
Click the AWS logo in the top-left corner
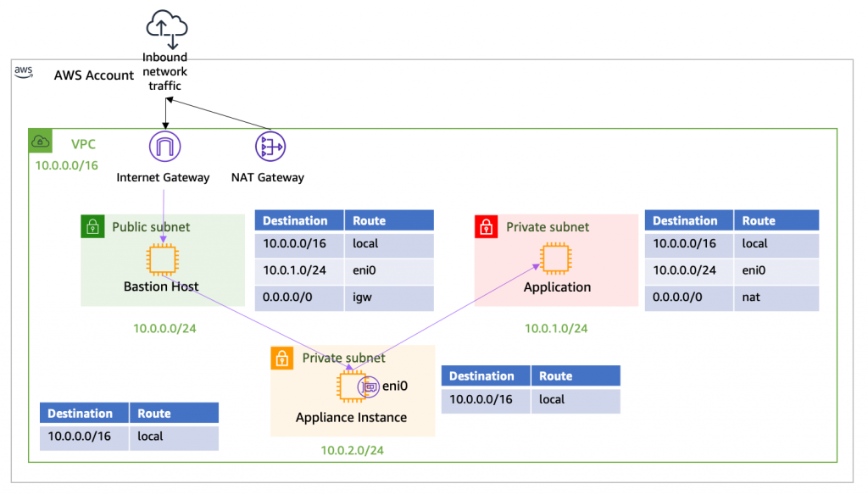(x=23, y=72)
